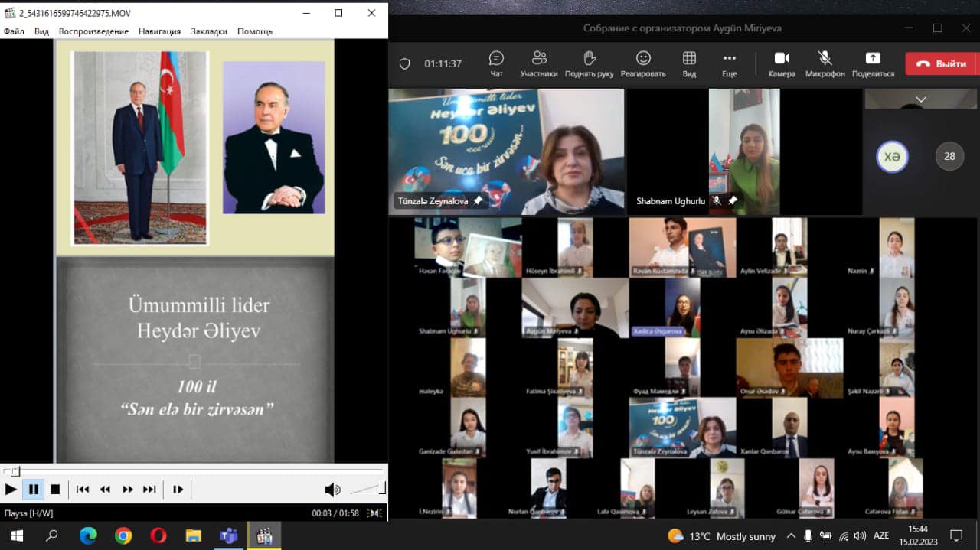Screen dimensions: 980x550
Task: Toggle the Камера camera button
Action: pyautogui.click(x=782, y=63)
